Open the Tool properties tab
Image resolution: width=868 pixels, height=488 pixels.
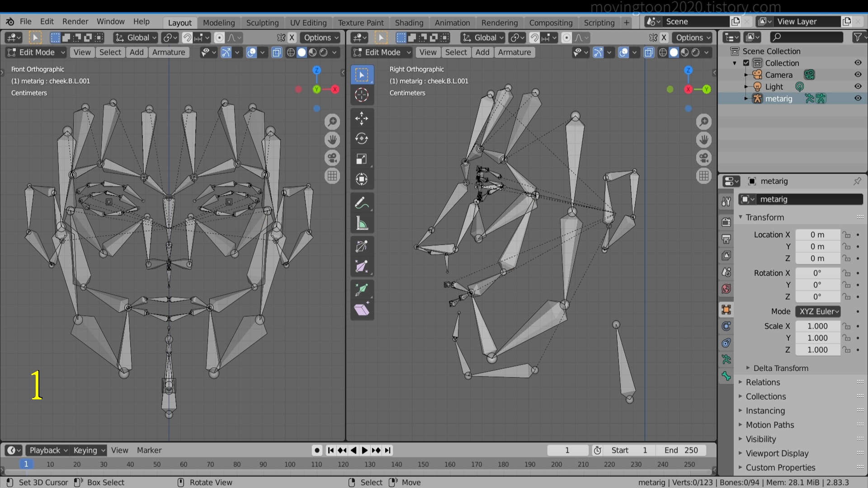(726, 202)
